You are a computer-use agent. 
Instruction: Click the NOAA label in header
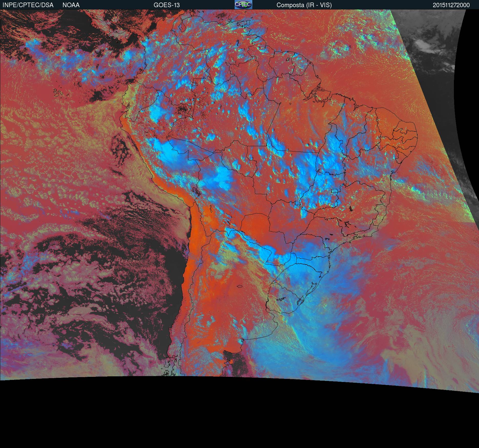(71, 5)
